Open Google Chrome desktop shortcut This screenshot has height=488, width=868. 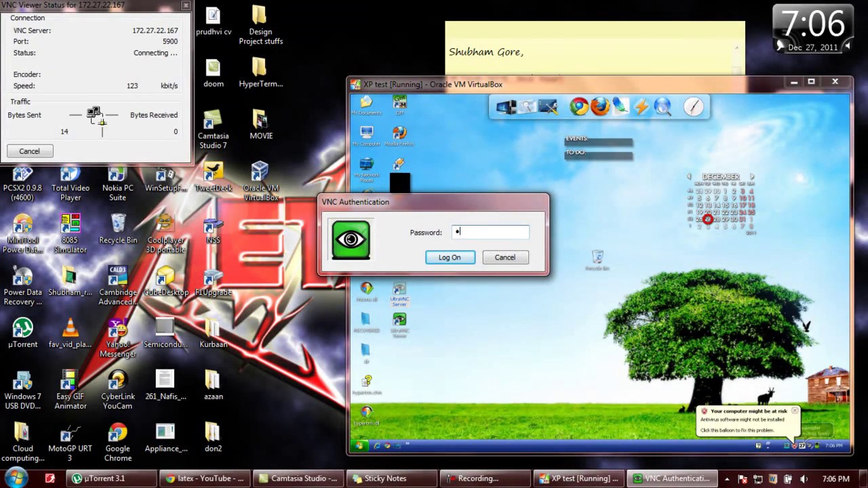coord(117,441)
